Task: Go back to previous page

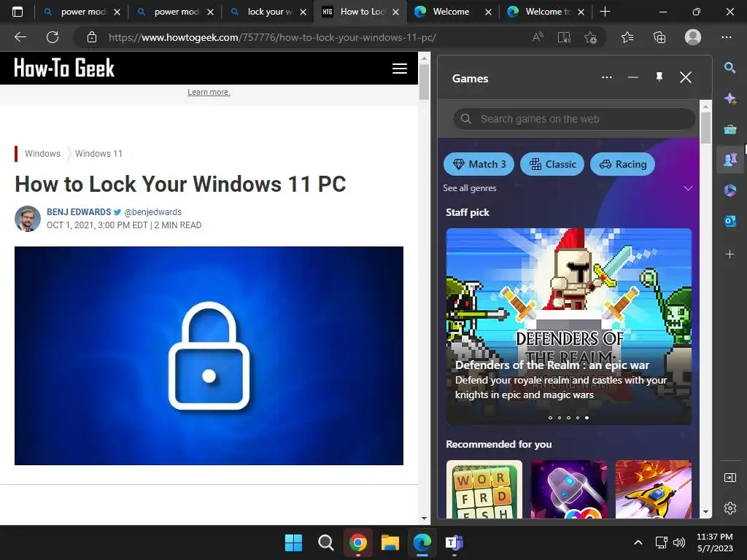Action: coord(20,37)
